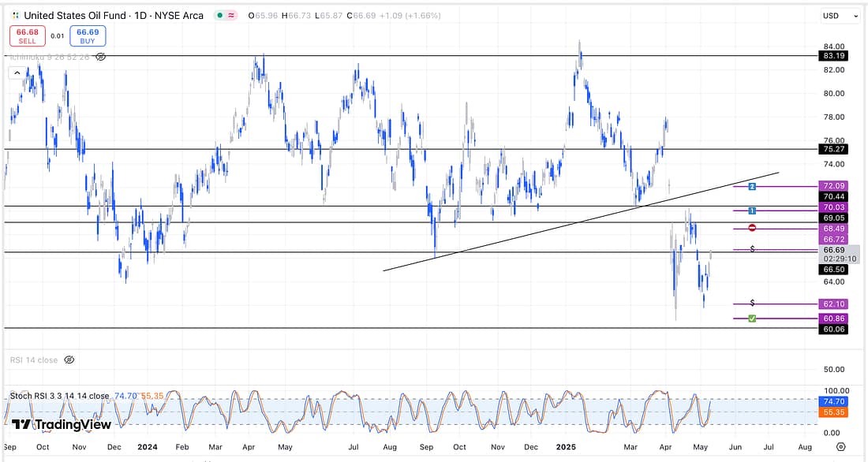Screen dimensions: 868x462
Task: Toggle Ichimoku indicator visibility eye
Action: point(100,57)
